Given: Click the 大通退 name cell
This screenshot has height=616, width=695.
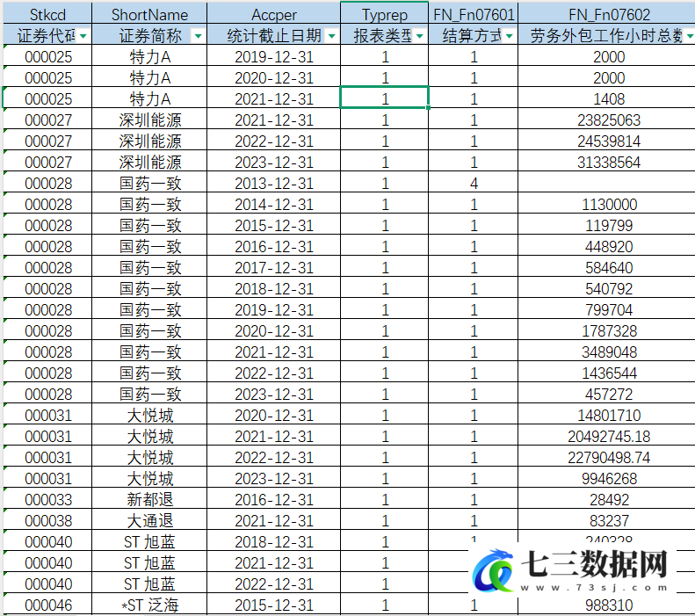Looking at the screenshot, I should [x=149, y=521].
